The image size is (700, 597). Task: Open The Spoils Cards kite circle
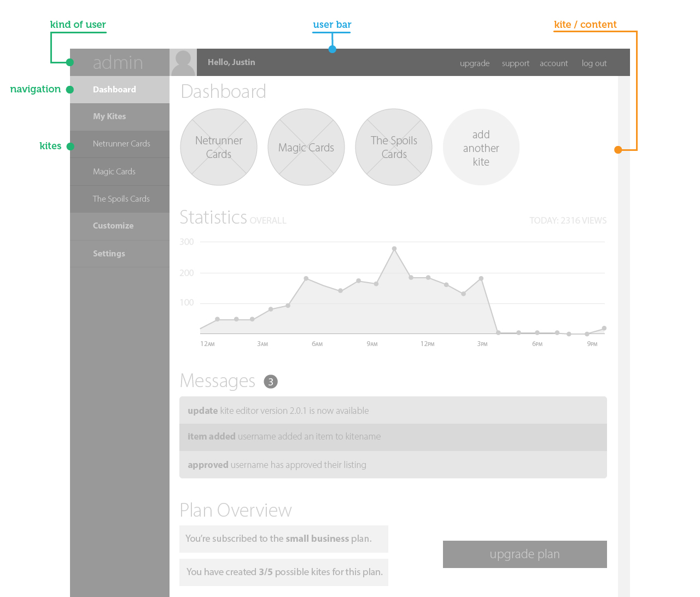(394, 147)
